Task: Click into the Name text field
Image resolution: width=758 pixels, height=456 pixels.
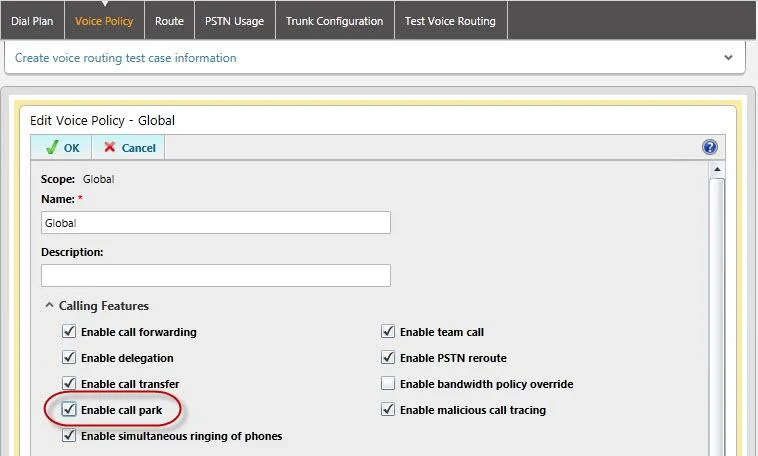Action: coord(216,222)
